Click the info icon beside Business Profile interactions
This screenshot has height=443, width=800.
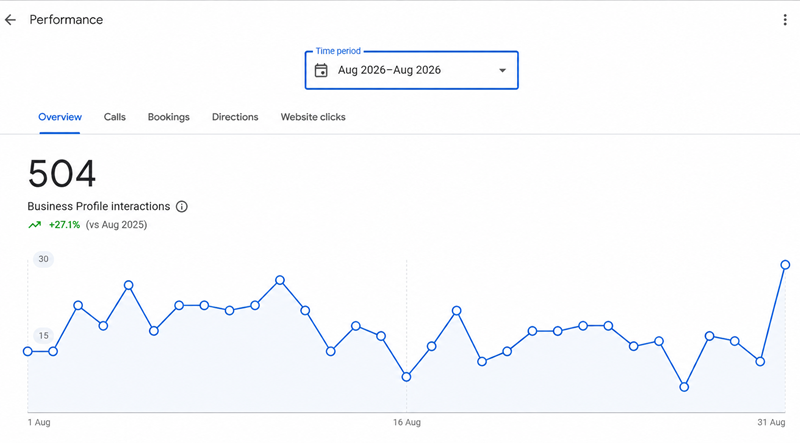tap(182, 207)
